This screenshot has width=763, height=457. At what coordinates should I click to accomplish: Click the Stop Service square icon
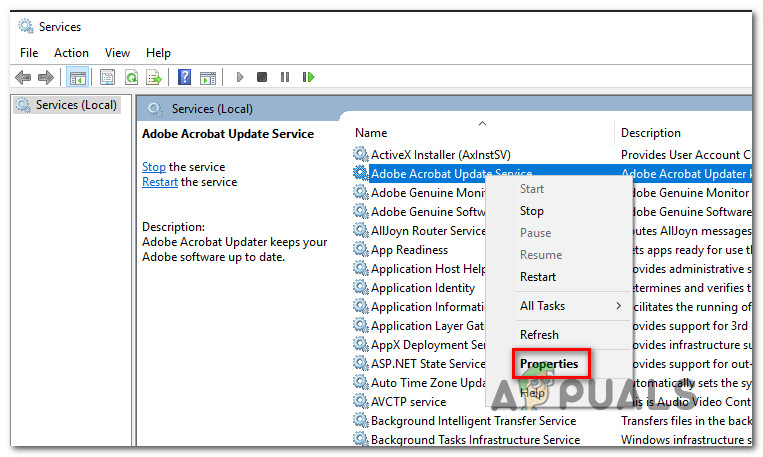[x=262, y=77]
